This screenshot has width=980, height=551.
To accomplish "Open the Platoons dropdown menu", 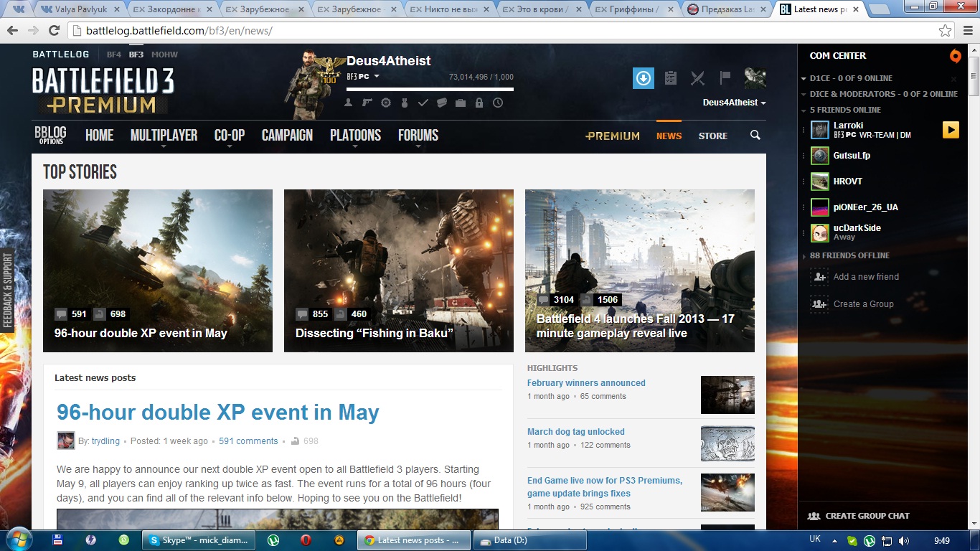I will [x=355, y=136].
